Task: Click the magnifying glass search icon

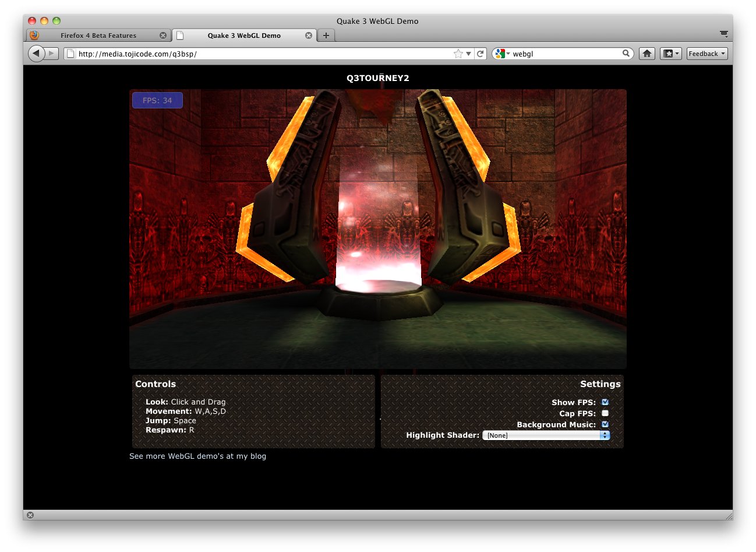Action: [x=626, y=53]
